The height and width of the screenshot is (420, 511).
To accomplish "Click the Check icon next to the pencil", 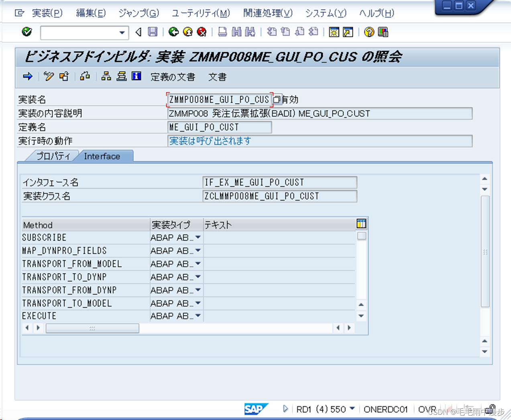I will 64,76.
